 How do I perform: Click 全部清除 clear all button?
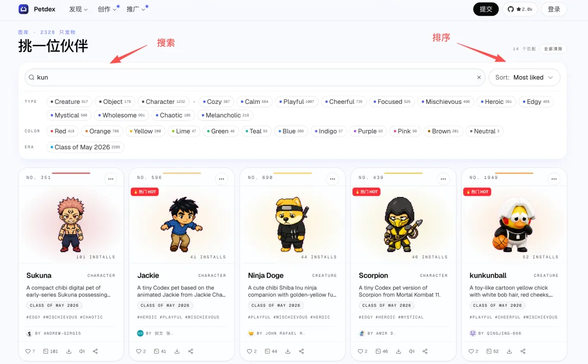[x=553, y=49]
